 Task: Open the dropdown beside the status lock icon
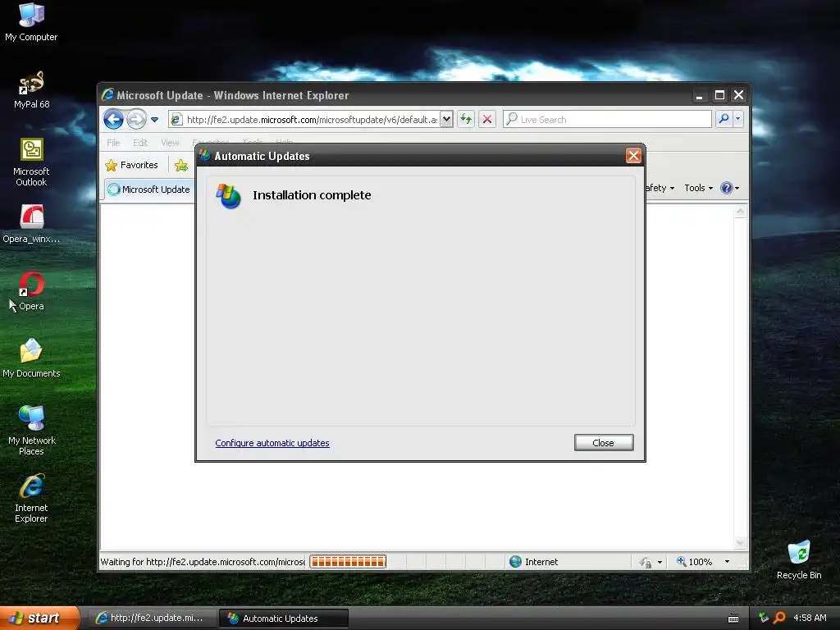(x=660, y=562)
